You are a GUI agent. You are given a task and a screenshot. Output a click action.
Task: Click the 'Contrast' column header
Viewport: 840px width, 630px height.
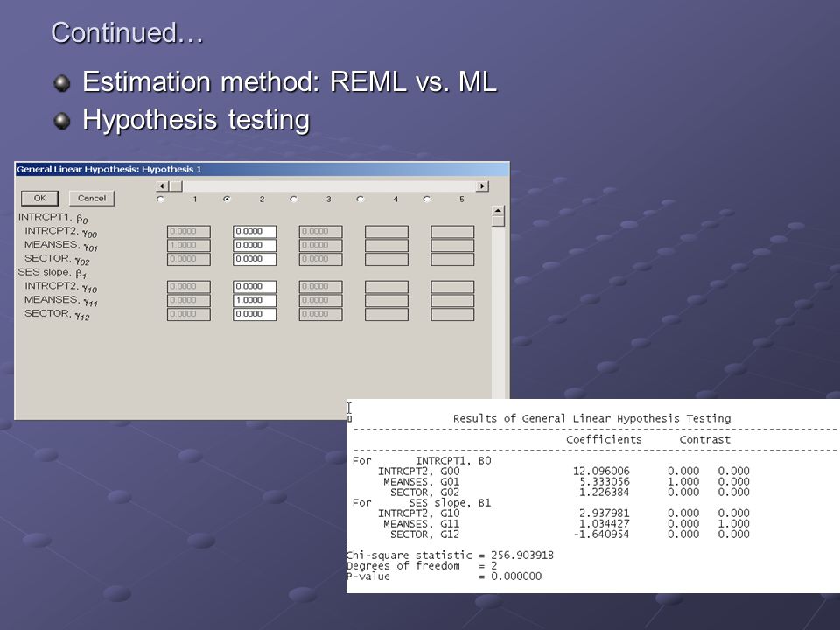pos(704,440)
